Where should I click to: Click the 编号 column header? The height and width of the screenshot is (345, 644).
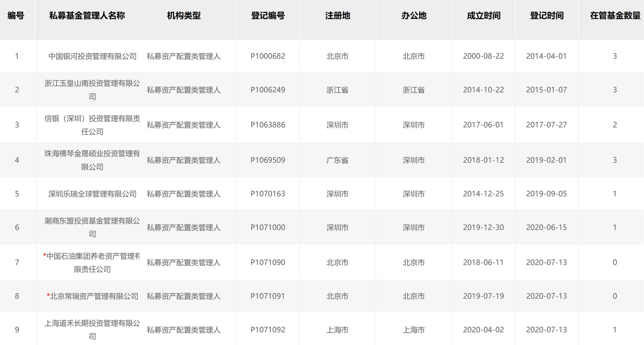pyautogui.click(x=16, y=16)
